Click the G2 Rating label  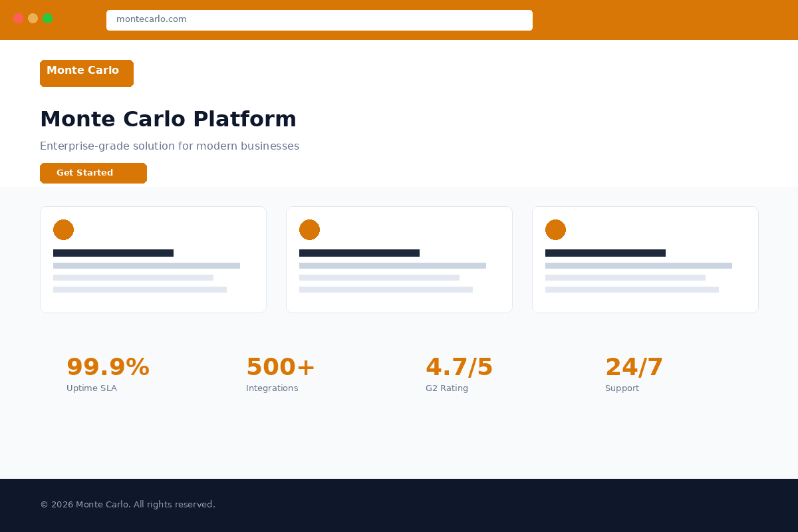[x=447, y=388]
